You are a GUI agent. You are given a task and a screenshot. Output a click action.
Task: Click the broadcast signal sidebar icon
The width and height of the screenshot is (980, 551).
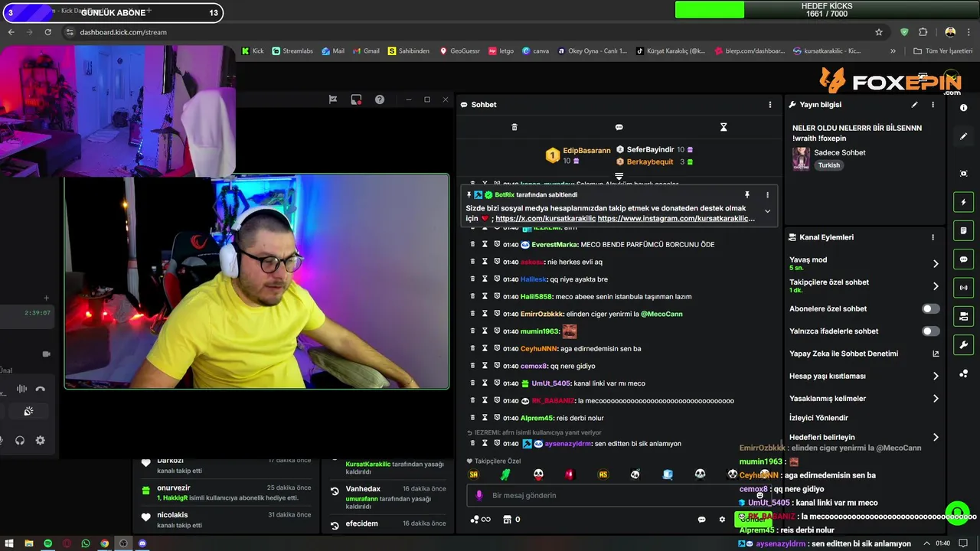tap(963, 288)
